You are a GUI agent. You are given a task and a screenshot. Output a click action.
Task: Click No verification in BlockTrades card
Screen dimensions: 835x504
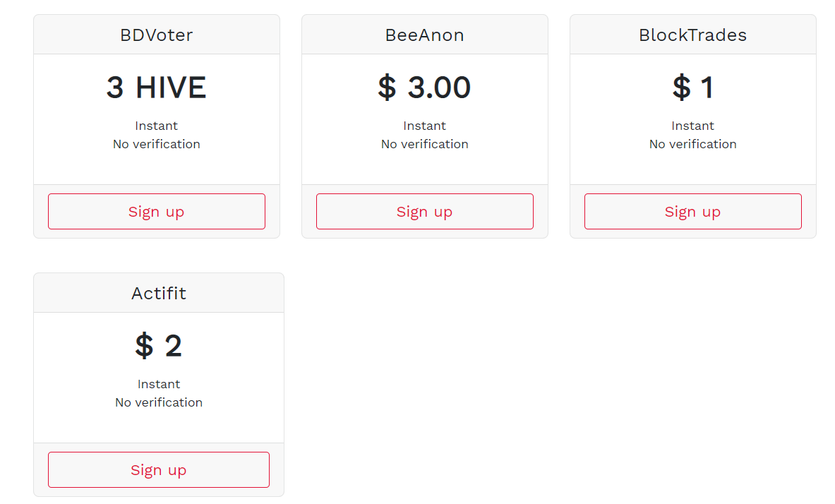[693, 144]
